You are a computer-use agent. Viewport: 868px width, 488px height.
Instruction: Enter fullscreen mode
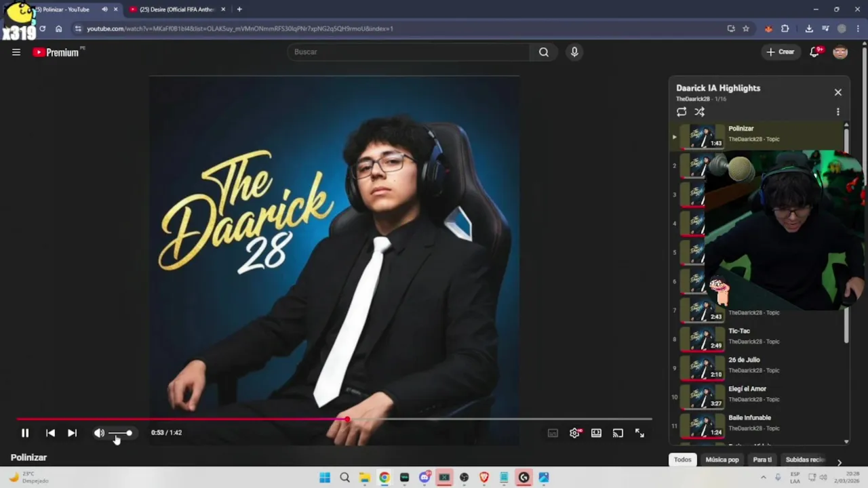[639, 433]
